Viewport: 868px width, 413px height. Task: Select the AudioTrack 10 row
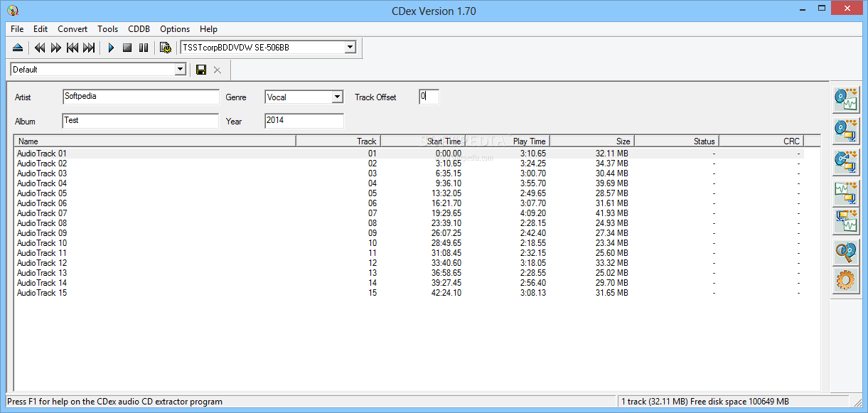(x=409, y=243)
